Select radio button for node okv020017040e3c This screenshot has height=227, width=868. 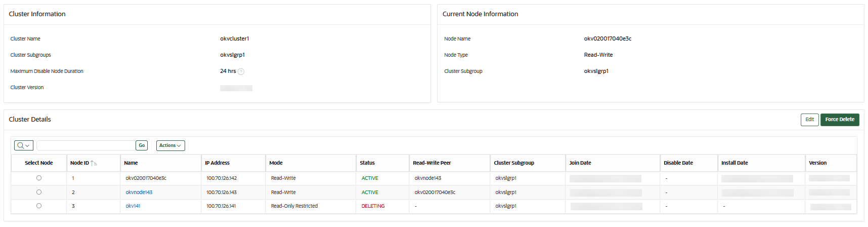39,178
